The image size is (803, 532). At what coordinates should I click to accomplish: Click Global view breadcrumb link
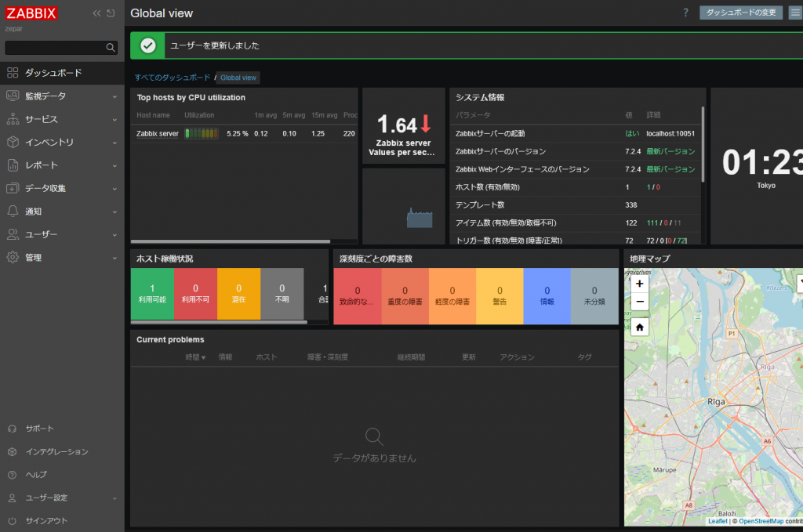238,78
